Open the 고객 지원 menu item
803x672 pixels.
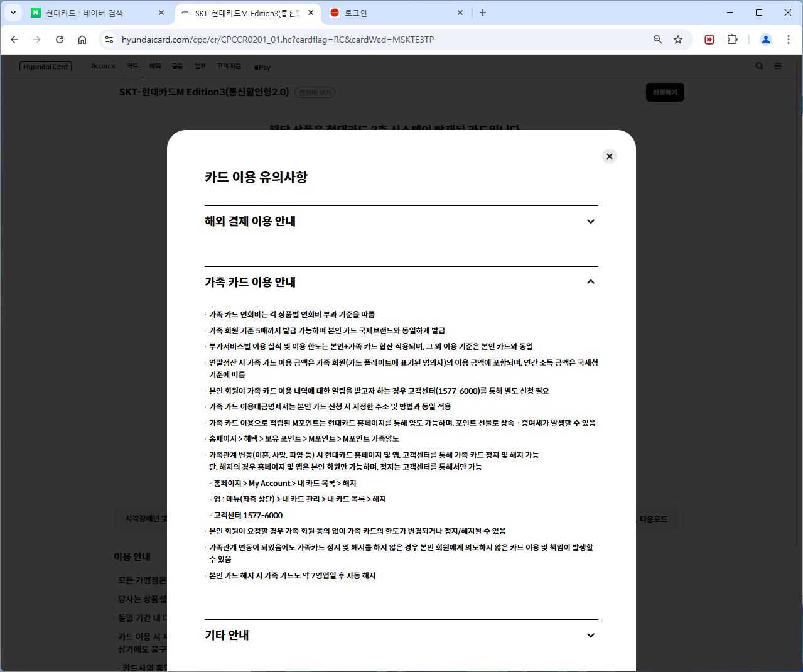click(x=229, y=66)
